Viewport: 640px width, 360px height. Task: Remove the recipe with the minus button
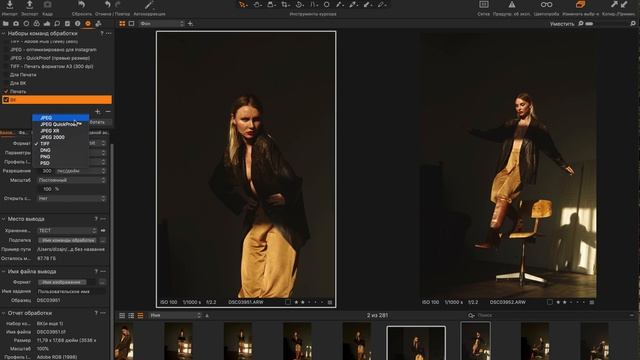tap(108, 111)
